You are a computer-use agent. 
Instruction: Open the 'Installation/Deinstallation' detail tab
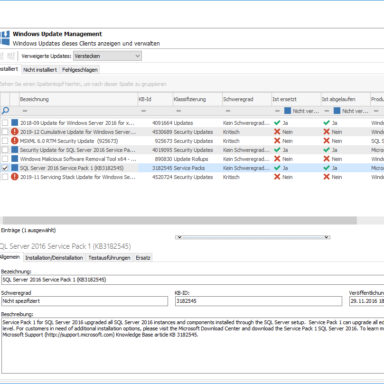(54, 258)
